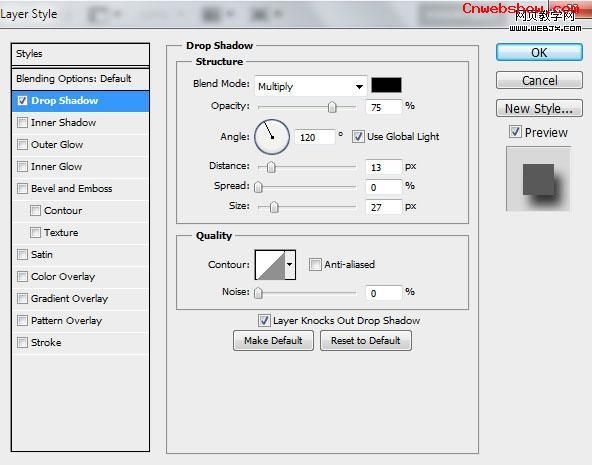Screen dimensions: 592x465
Task: Select the Stroke style label
Action: click(46, 342)
